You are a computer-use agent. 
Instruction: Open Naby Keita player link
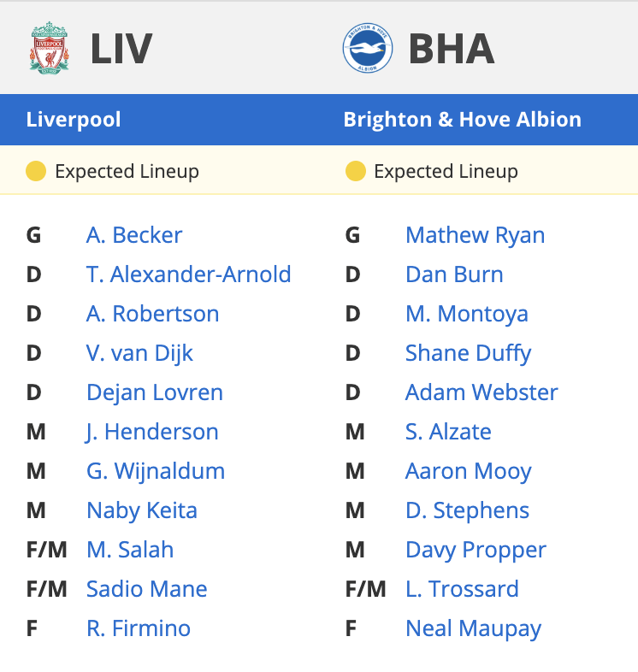tap(142, 510)
